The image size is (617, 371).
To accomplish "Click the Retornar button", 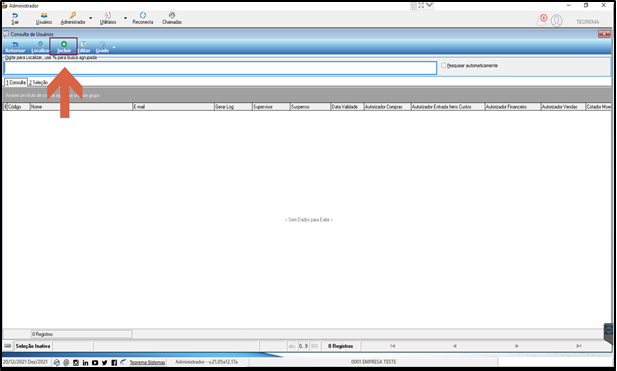I will coord(15,47).
